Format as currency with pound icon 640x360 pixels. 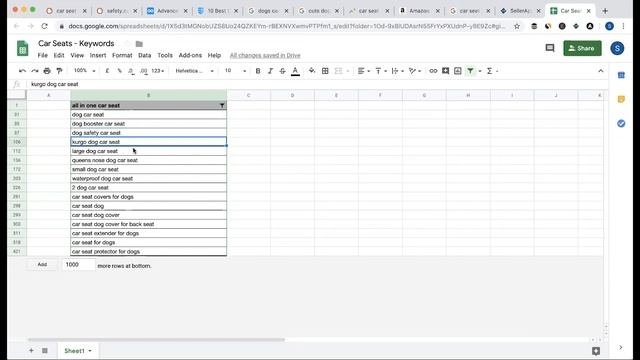[x=107, y=71]
